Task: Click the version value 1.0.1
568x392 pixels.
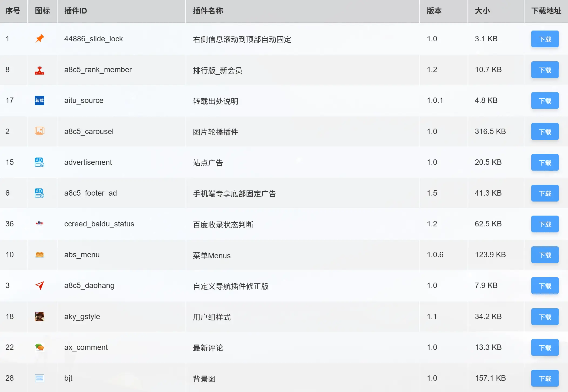Action: 435,100
